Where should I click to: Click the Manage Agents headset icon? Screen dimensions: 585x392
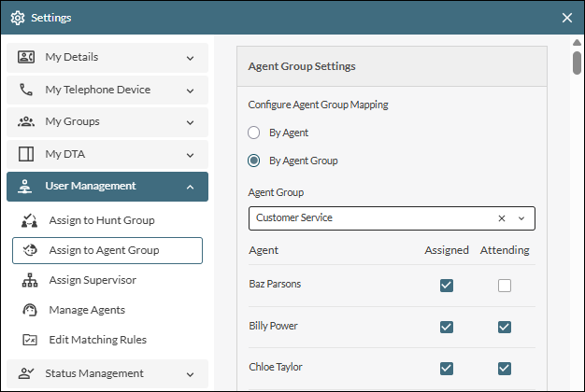click(29, 310)
